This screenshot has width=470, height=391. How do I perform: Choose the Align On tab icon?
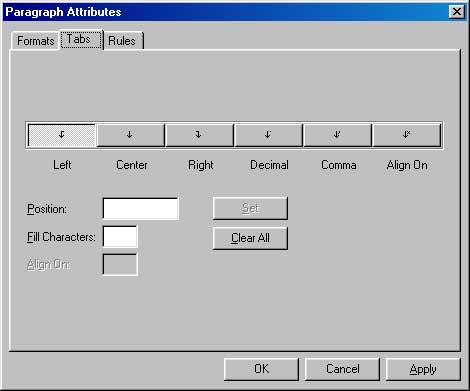(x=406, y=135)
